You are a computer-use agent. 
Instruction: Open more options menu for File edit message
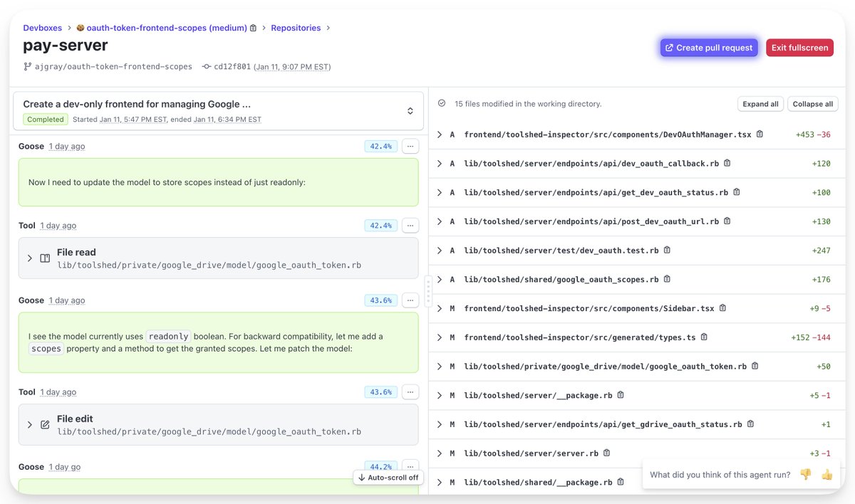[410, 392]
